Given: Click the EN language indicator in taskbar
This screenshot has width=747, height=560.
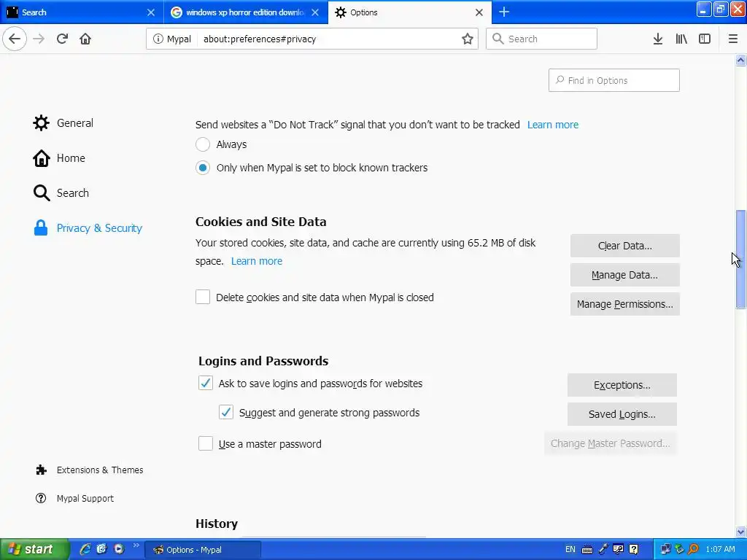Looking at the screenshot, I should (570, 550).
